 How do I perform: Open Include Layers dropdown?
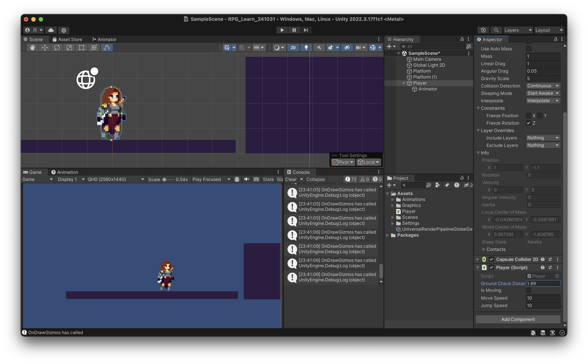[x=543, y=138]
